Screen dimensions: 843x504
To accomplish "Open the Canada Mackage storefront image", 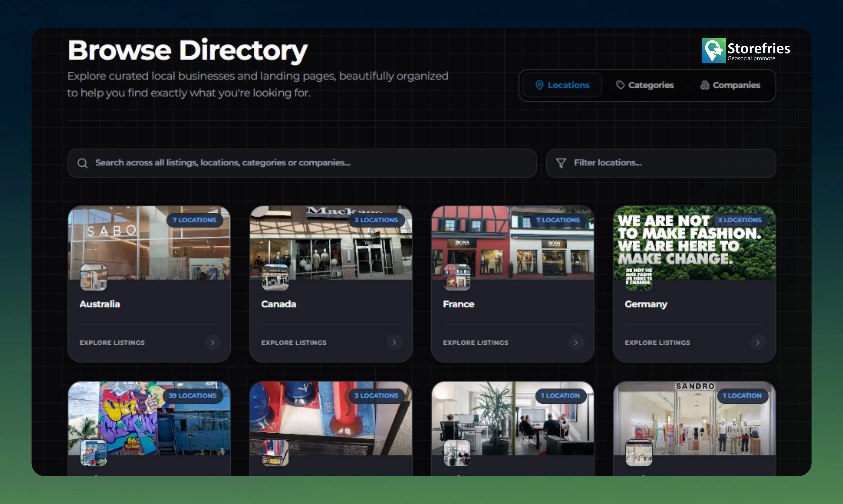I will click(x=331, y=243).
